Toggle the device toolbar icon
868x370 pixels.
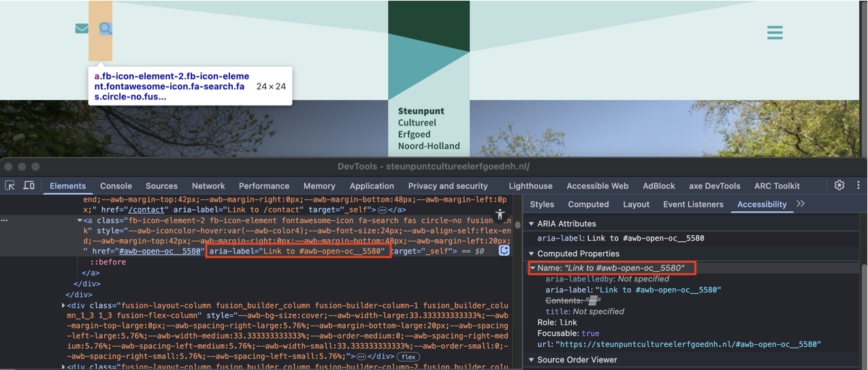pos(29,185)
